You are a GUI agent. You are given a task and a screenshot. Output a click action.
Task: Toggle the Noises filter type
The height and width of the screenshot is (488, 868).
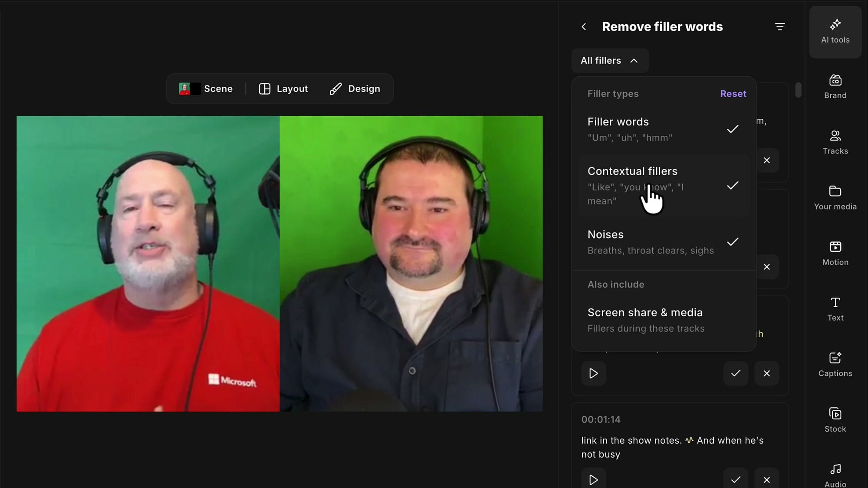[x=664, y=242]
